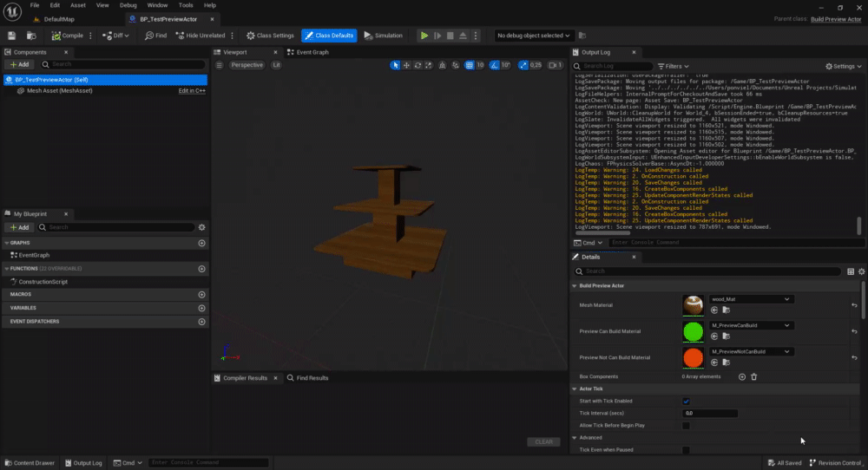This screenshot has width=868, height=470.
Task: Click the Save blueprint icon in the toolbar
Action: pyautogui.click(x=12, y=36)
